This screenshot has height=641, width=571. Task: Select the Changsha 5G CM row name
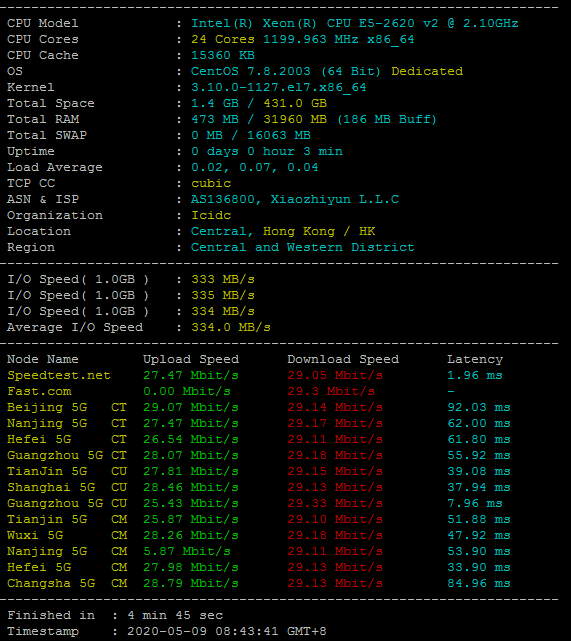point(67,583)
